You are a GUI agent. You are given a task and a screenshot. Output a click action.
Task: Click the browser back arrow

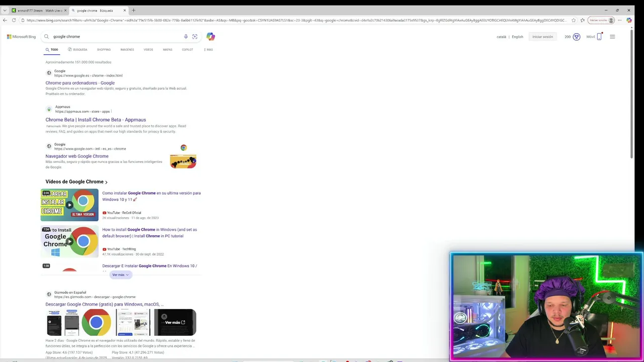click(5, 20)
